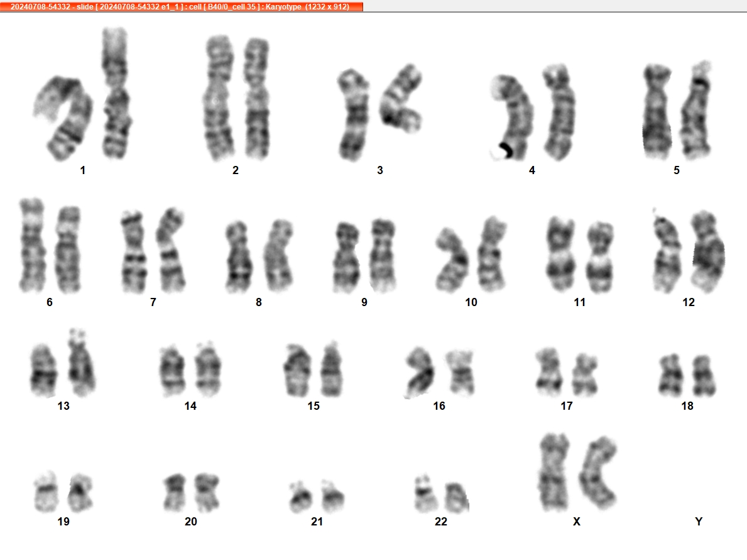Select the right chromosome 5
The image size is (747, 560).
pyautogui.click(x=697, y=111)
